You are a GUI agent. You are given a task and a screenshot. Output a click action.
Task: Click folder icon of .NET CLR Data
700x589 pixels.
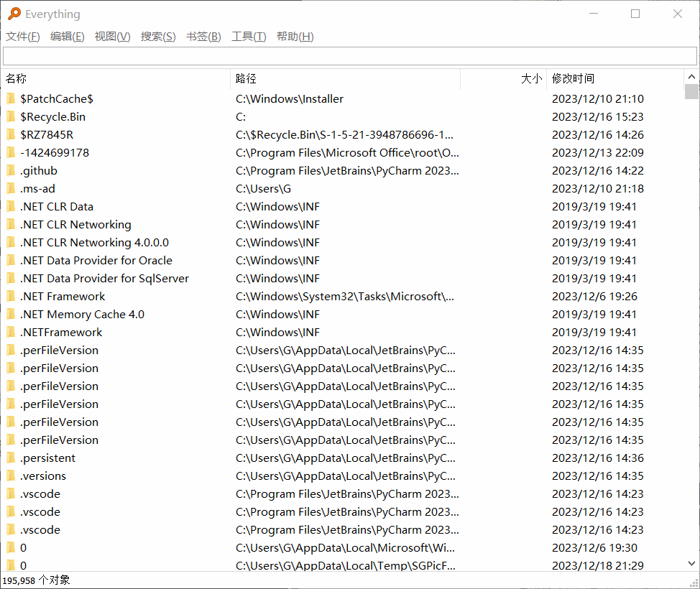(11, 207)
